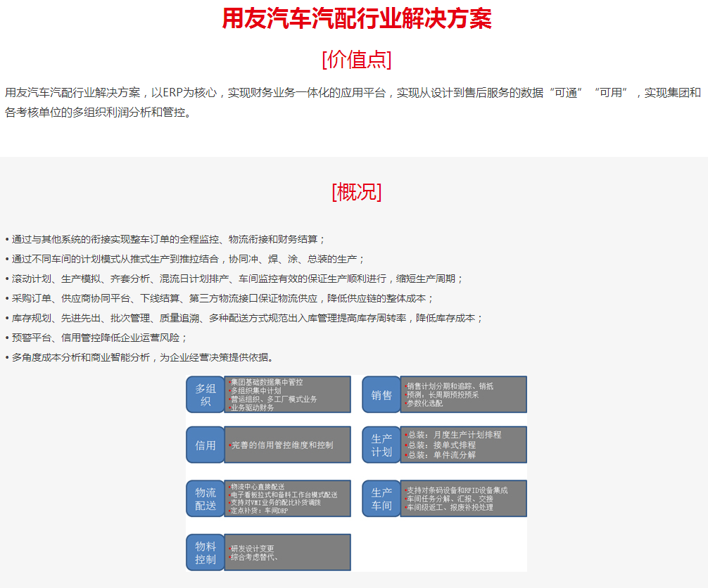Click the blue '信用' diagram box
Screen dimensions: 708x588
pos(206,445)
